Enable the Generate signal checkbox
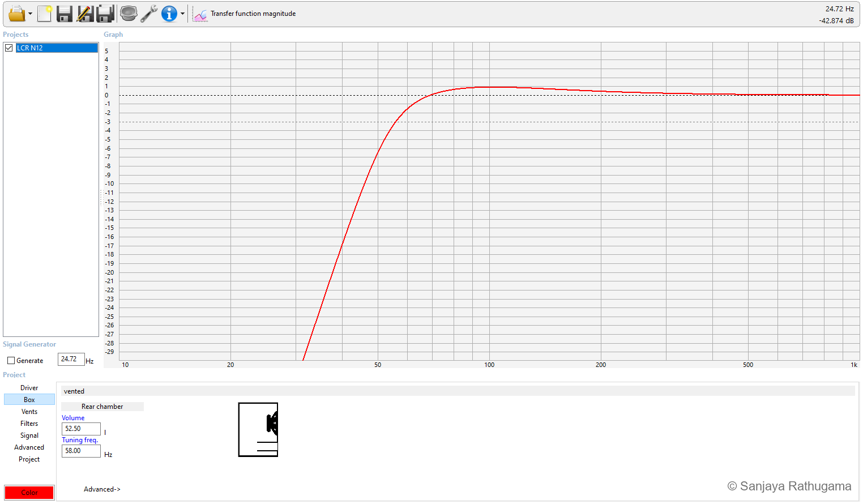Screen dimensions: 863x504 11,360
